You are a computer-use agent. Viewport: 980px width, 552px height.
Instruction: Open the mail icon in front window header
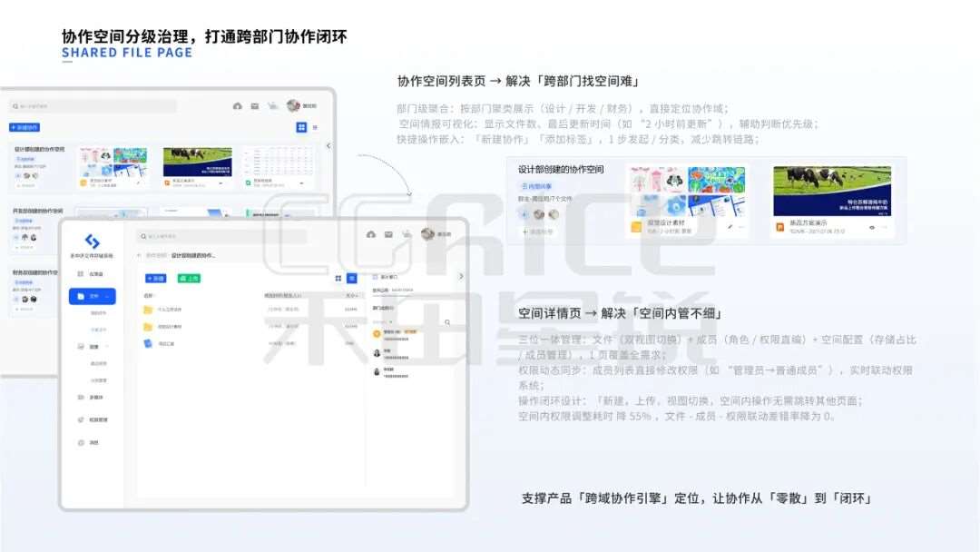click(x=387, y=235)
